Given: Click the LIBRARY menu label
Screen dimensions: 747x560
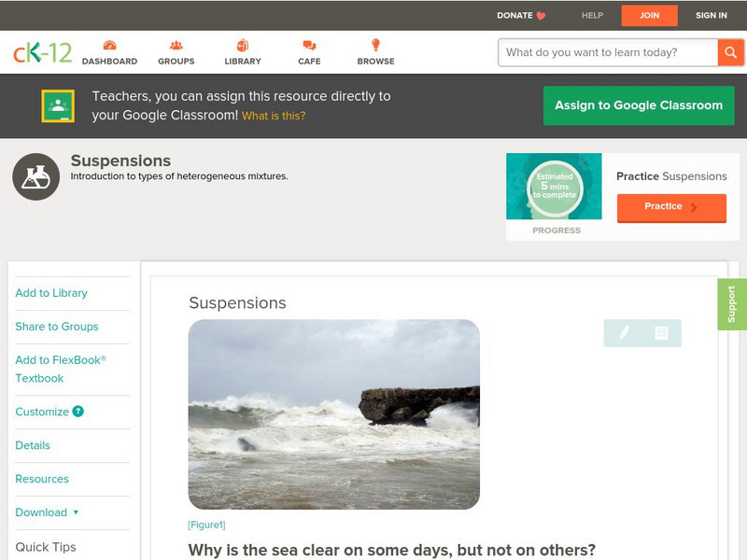Looking at the screenshot, I should click(x=243, y=62).
